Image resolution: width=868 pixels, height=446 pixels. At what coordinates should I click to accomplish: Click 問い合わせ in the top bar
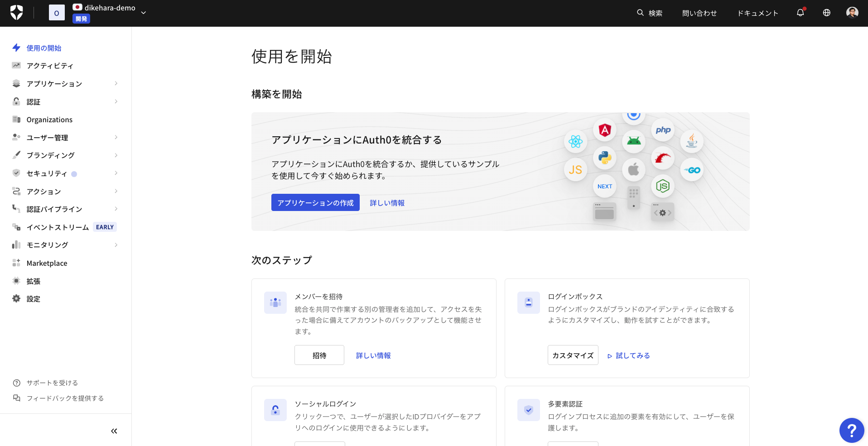point(699,13)
